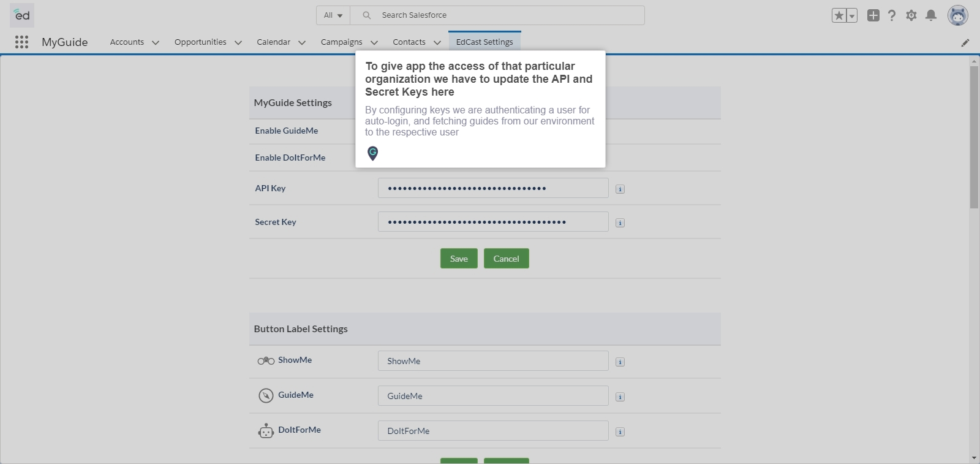The width and height of the screenshot is (980, 464).
Task: Cancel the MyGuide Settings changes
Action: pos(506,259)
